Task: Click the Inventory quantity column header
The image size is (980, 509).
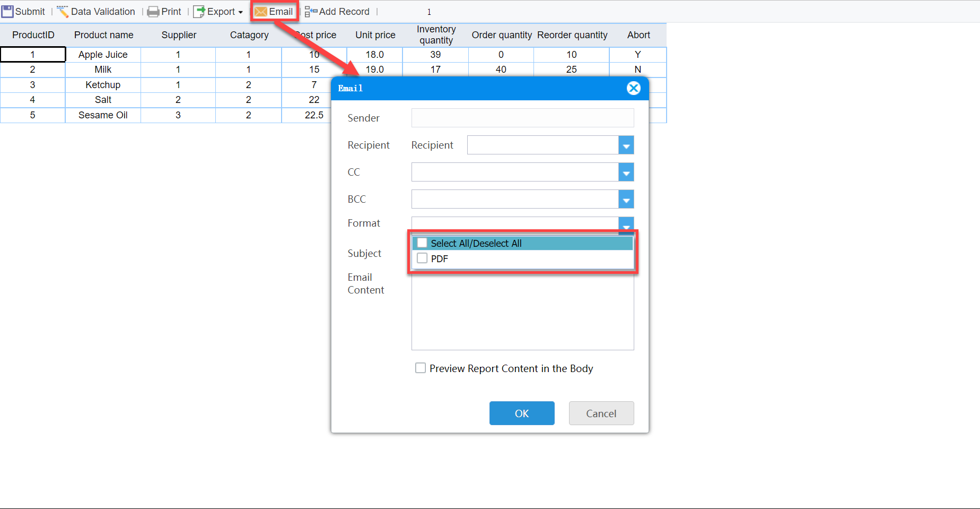Action: click(436, 35)
